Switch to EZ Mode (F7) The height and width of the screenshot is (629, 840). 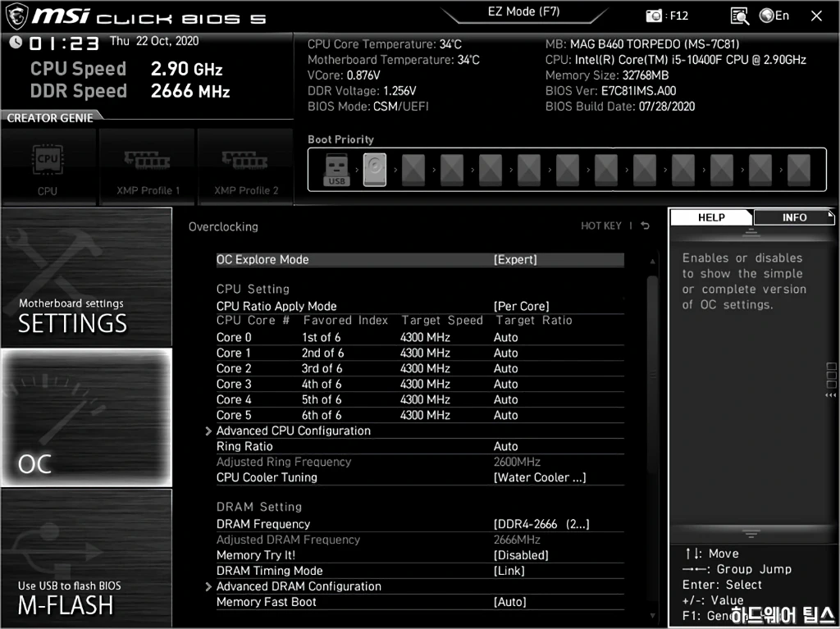[x=523, y=11]
